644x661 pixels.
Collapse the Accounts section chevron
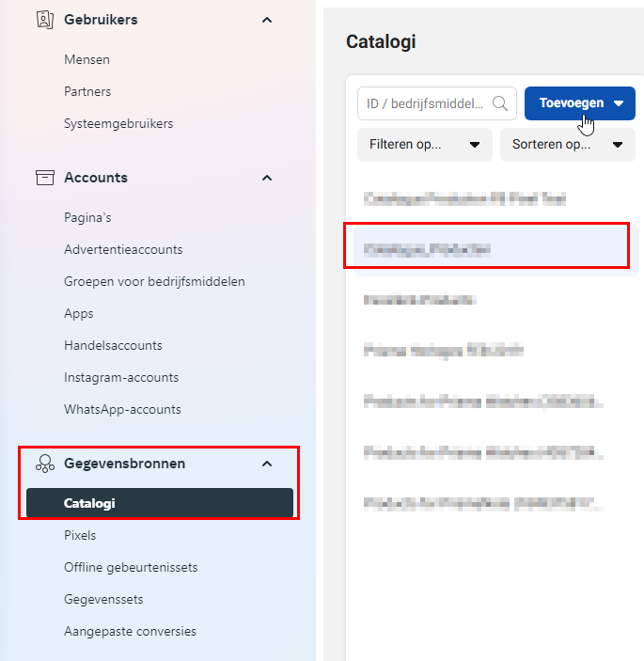click(267, 178)
